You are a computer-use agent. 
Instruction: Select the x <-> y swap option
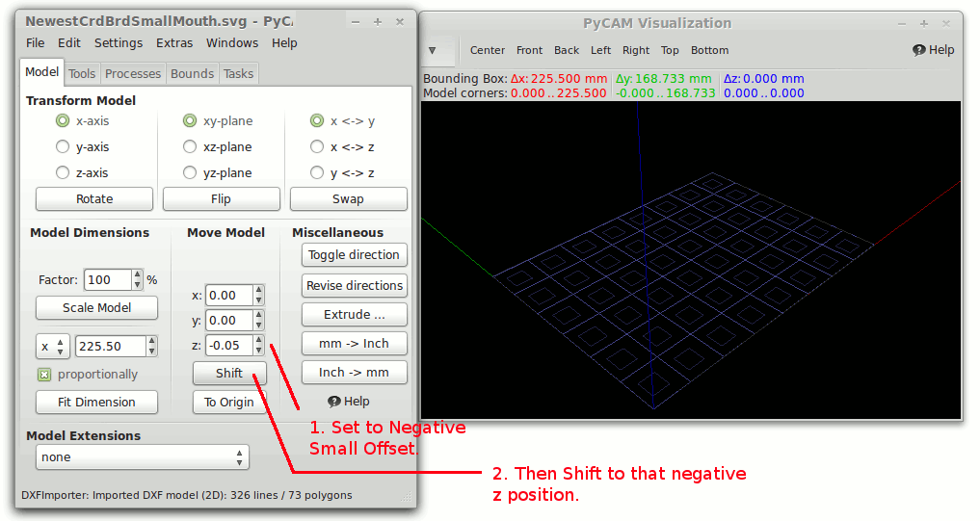(317, 120)
